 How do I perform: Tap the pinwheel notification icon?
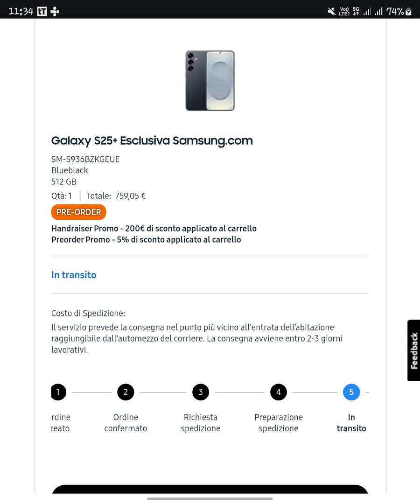click(x=55, y=11)
